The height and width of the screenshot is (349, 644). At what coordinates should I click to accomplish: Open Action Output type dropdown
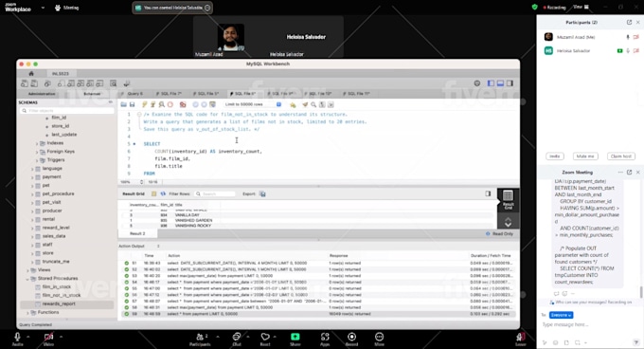coord(158,247)
